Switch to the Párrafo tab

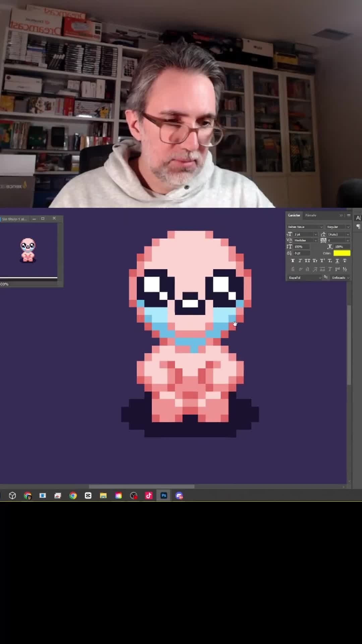tap(311, 215)
